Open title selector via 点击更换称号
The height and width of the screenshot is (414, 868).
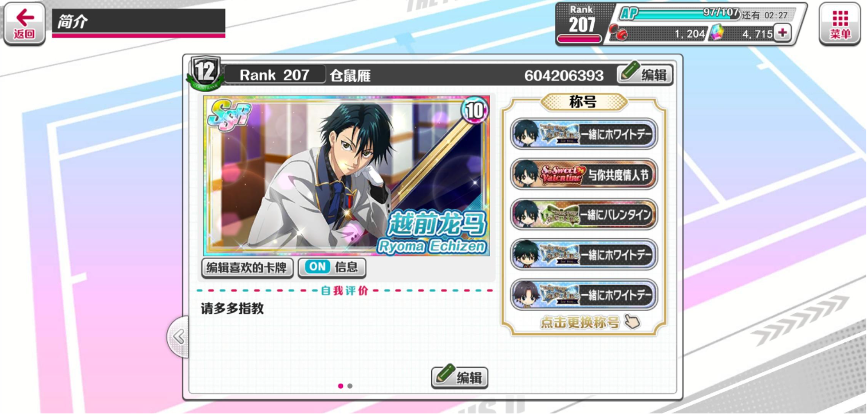[580, 322]
